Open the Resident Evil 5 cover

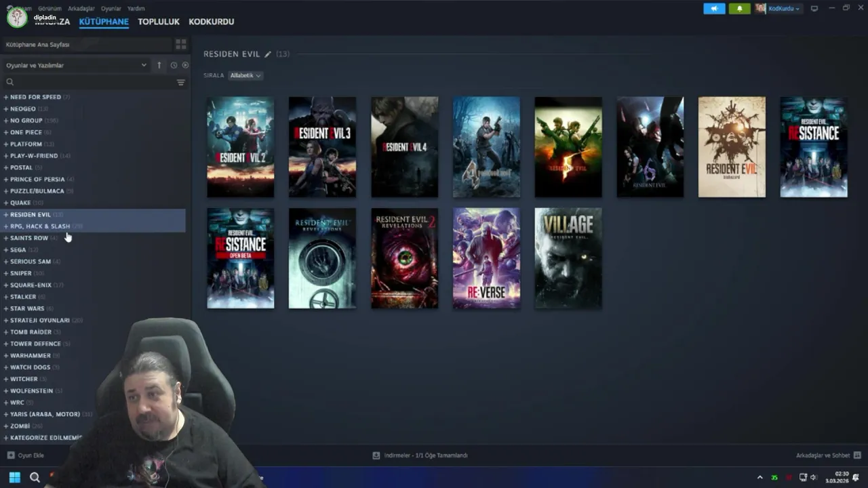tap(568, 147)
